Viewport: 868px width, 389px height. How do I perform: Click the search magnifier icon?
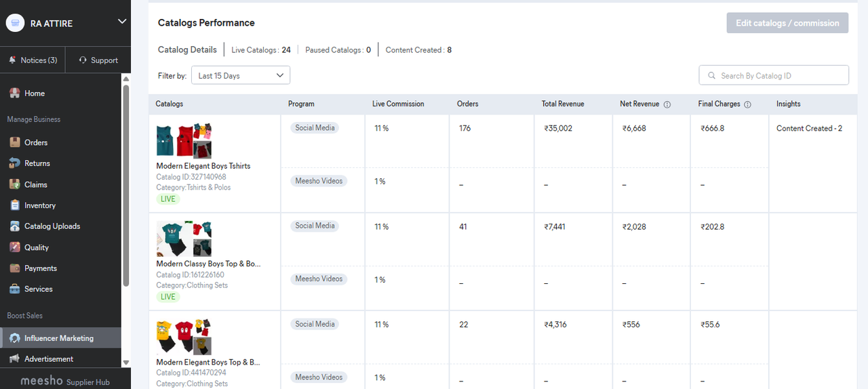[711, 76]
